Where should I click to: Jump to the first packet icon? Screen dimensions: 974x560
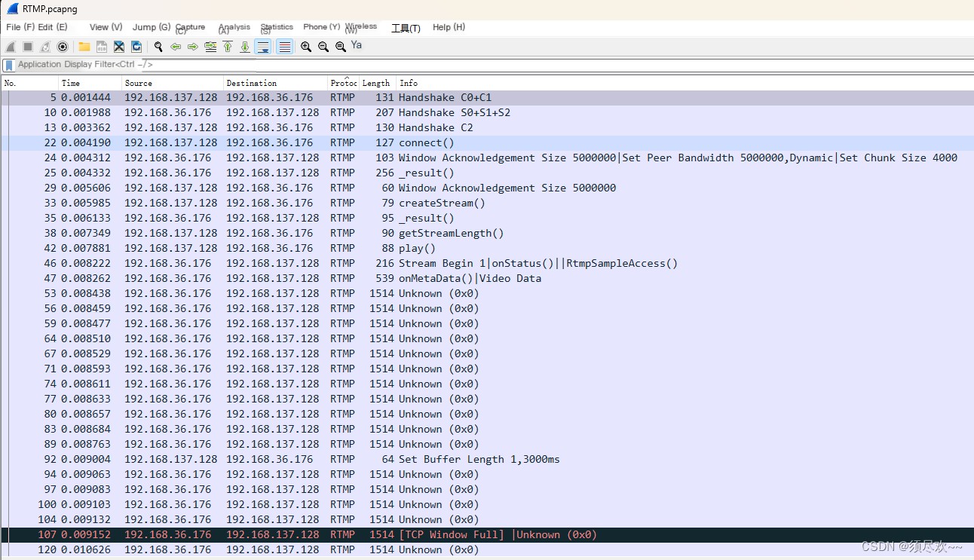click(228, 47)
